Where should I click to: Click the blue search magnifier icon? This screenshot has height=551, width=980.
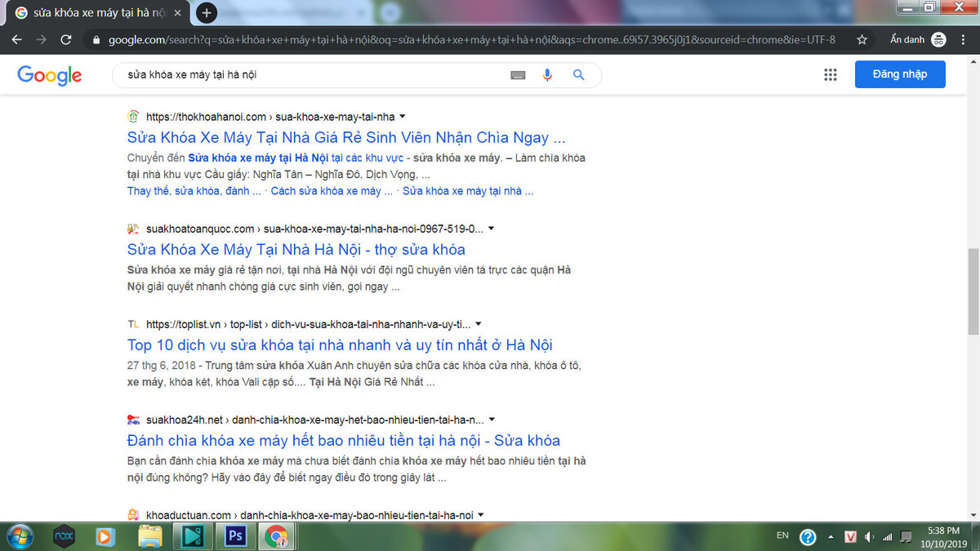point(579,75)
